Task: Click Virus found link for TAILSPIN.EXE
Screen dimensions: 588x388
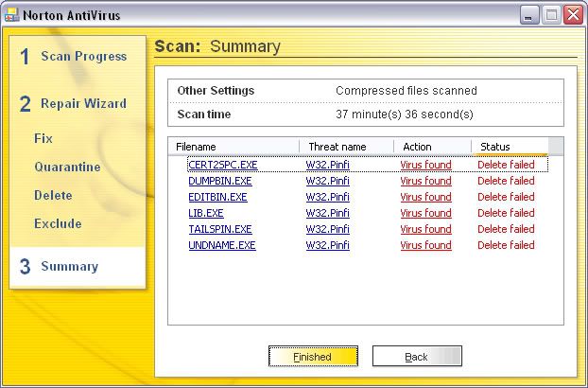Action: click(x=426, y=229)
